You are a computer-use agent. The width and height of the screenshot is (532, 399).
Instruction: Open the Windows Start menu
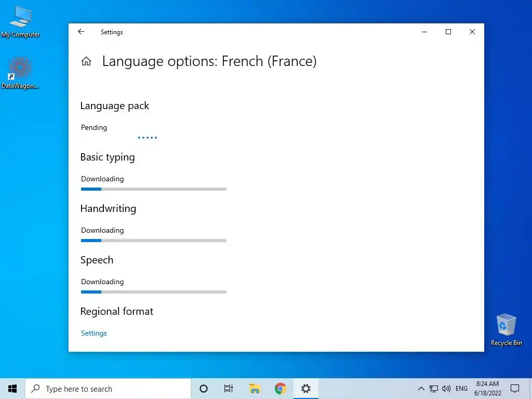(12, 389)
